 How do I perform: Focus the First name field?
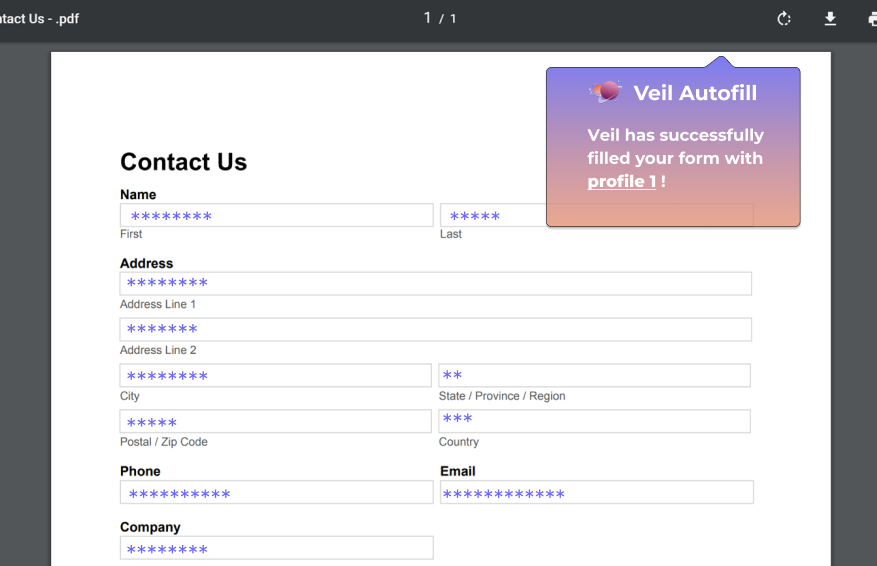[x=276, y=216]
